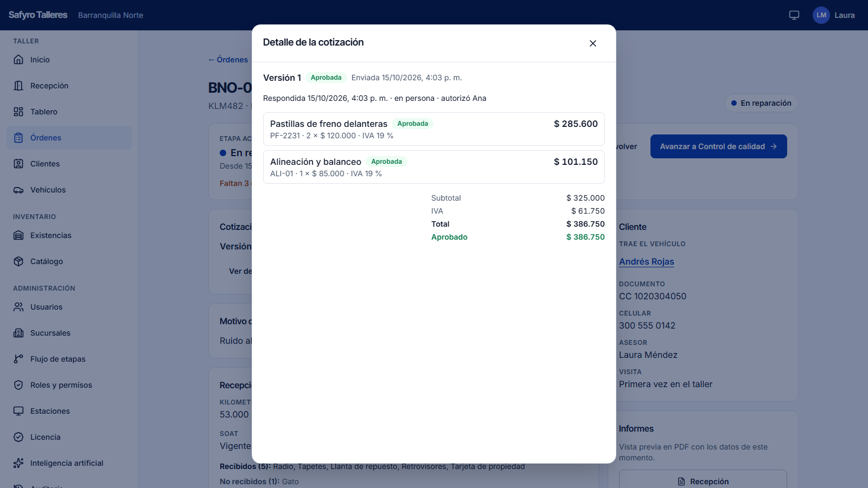Viewport: 868px width, 488px height.
Task: Click the Roles y permisos shield icon
Action: [x=18, y=385]
